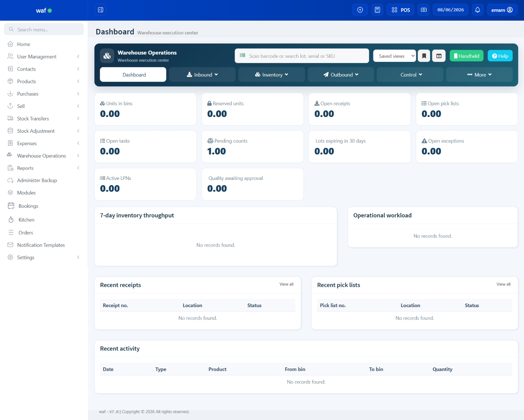This screenshot has height=420, width=524.
Task: Click the bookmark save view icon
Action: point(424,56)
